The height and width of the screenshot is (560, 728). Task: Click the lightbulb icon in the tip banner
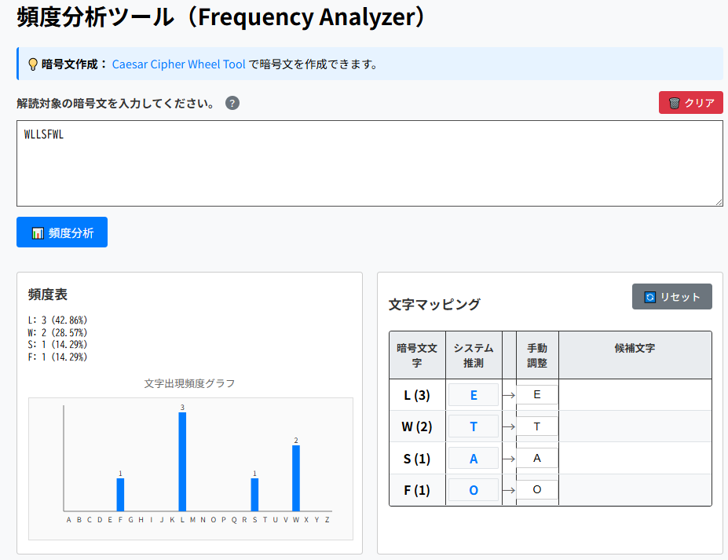click(x=33, y=64)
